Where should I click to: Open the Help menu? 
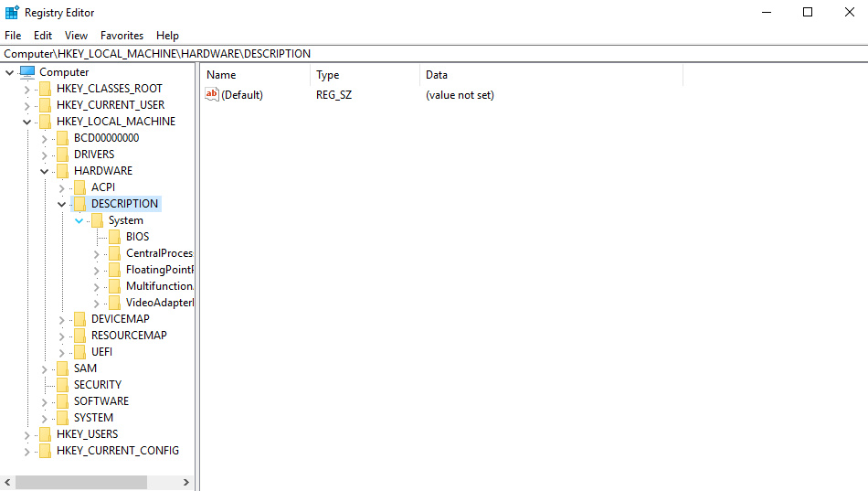[x=167, y=36]
